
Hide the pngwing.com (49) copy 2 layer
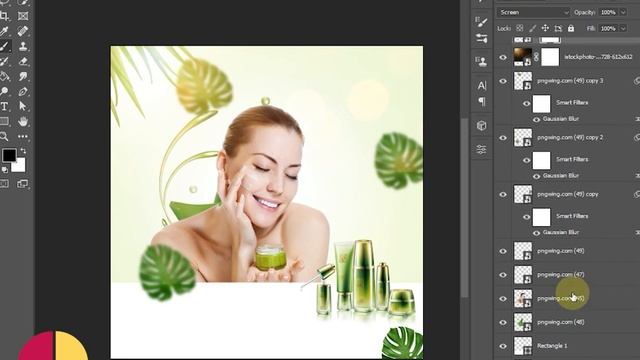click(x=503, y=138)
